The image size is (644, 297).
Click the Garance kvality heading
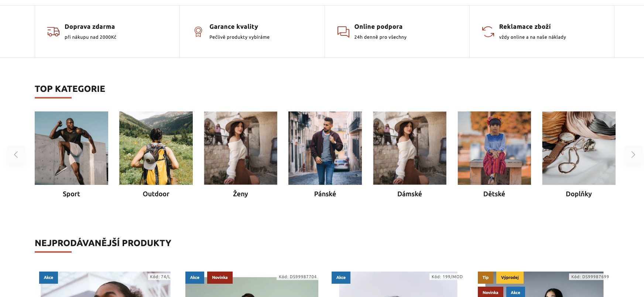(x=234, y=27)
